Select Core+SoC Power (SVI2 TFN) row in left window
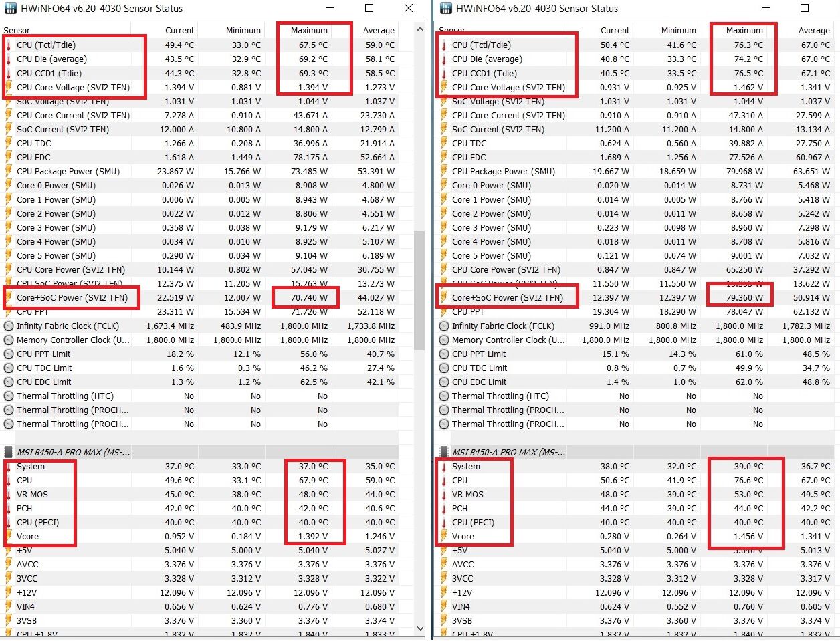 pos(199,298)
